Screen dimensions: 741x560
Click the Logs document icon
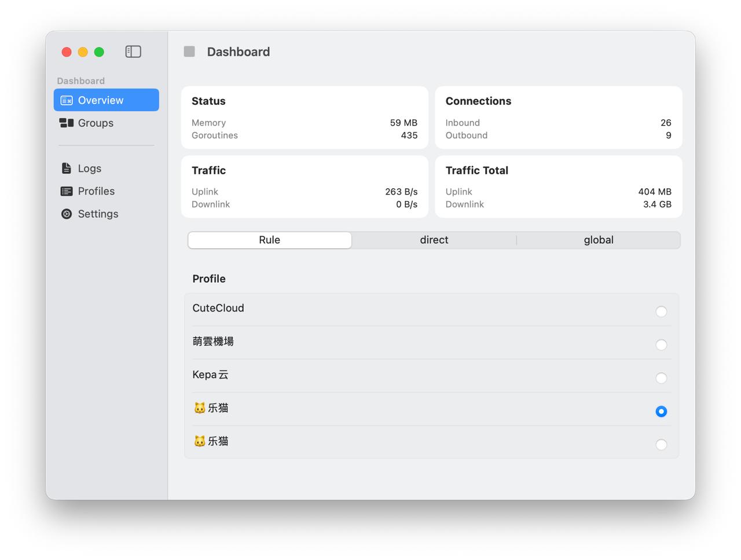point(67,169)
